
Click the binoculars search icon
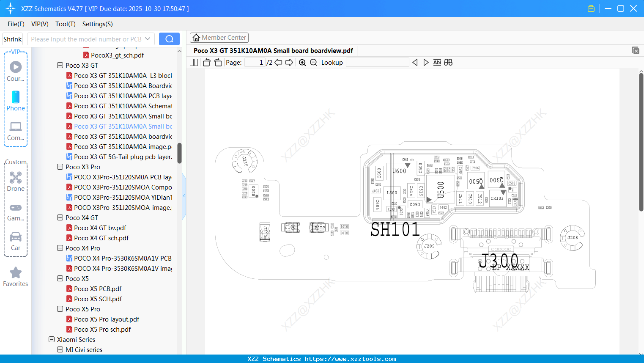click(x=448, y=62)
